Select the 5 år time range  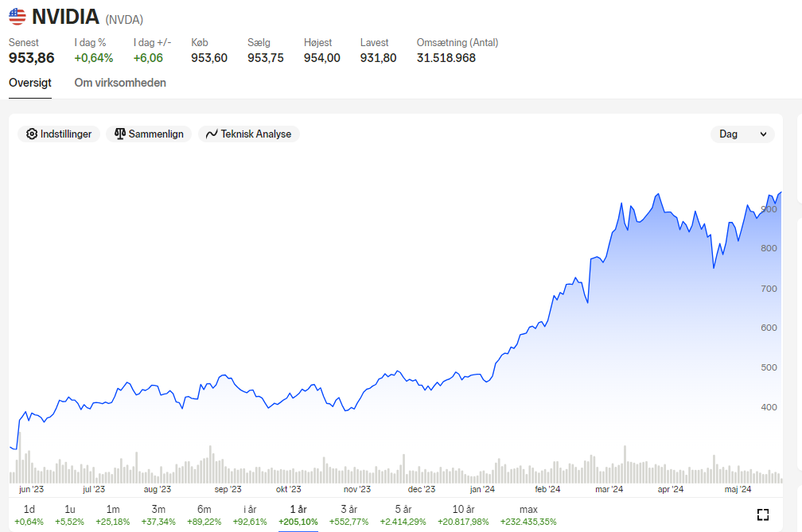tap(403, 515)
